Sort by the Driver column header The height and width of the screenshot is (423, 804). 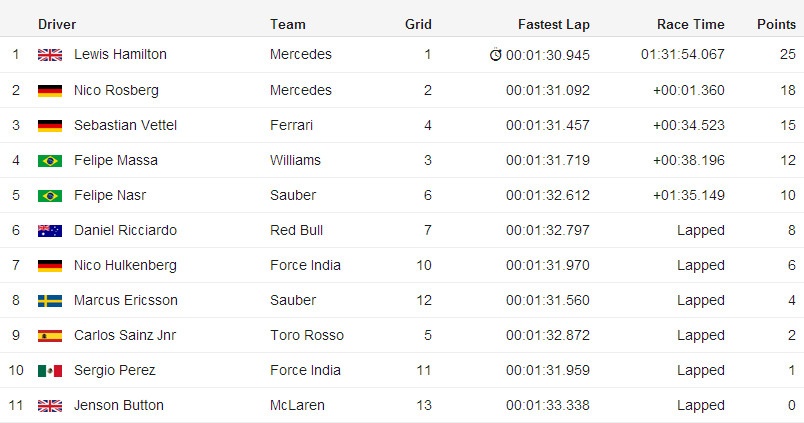point(57,24)
